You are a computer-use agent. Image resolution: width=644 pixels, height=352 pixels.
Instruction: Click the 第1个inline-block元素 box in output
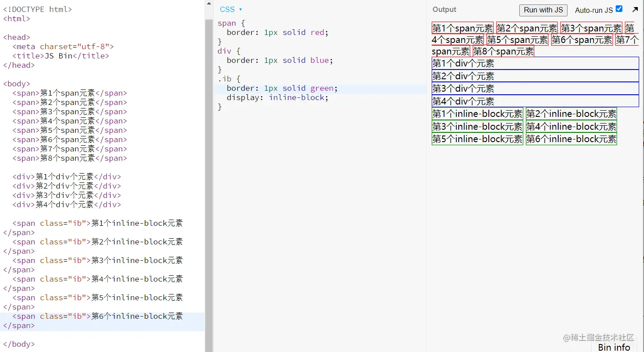[x=477, y=113]
